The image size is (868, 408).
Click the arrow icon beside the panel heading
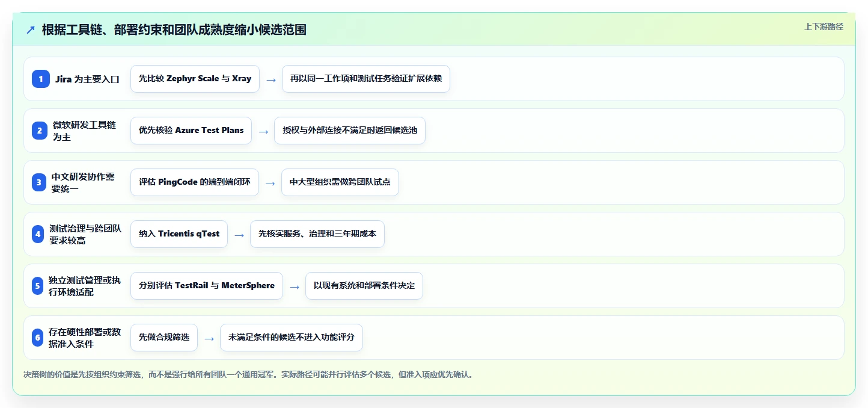click(31, 29)
